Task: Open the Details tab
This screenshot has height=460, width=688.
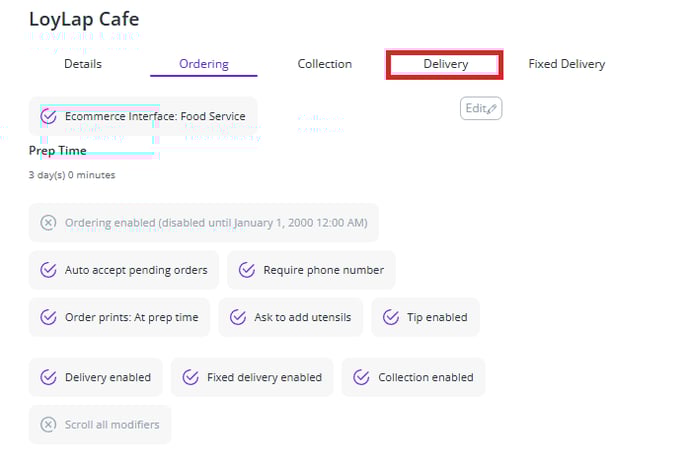Action: pyautogui.click(x=83, y=64)
